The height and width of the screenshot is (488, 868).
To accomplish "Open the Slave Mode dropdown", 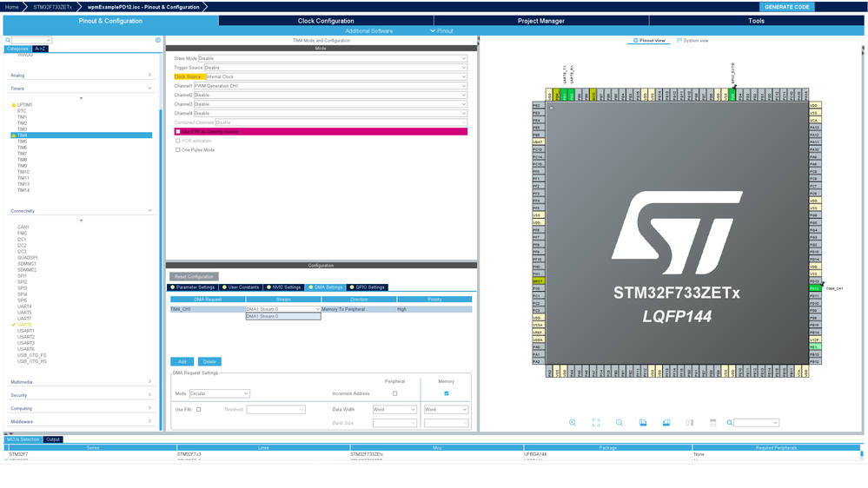I will pos(332,58).
